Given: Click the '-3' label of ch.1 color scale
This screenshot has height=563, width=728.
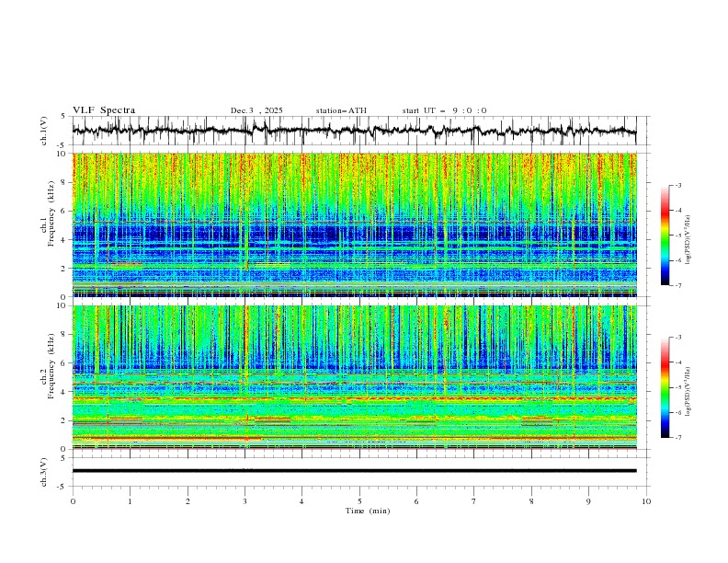Looking at the screenshot, I should pyautogui.click(x=677, y=185).
